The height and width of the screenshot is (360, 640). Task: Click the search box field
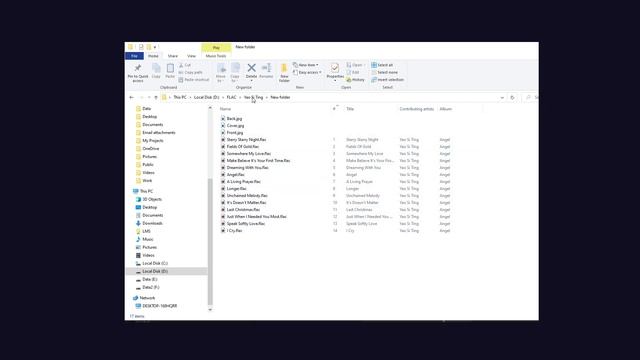(531, 98)
